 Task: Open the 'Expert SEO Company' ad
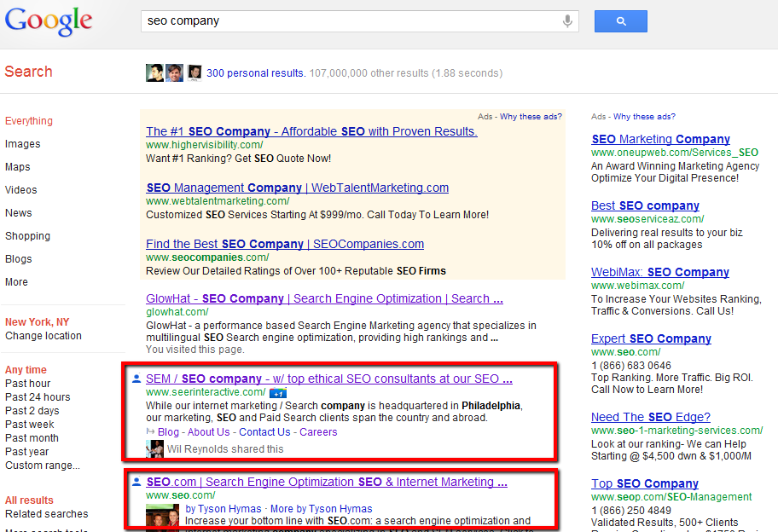pyautogui.click(x=651, y=338)
